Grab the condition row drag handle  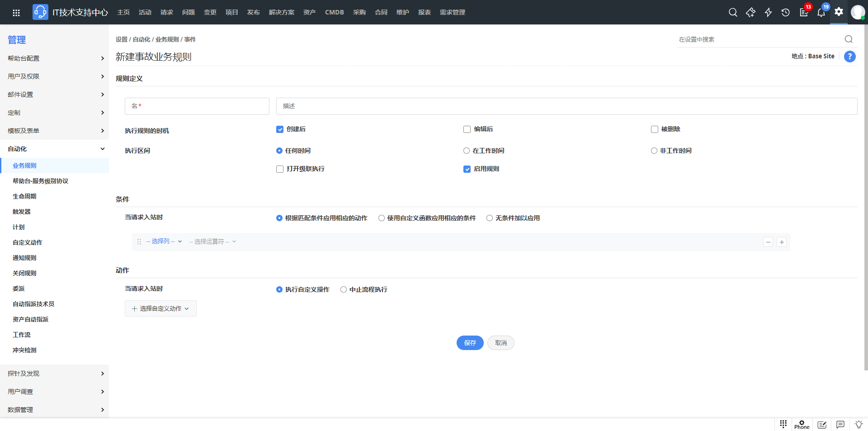[x=139, y=242]
